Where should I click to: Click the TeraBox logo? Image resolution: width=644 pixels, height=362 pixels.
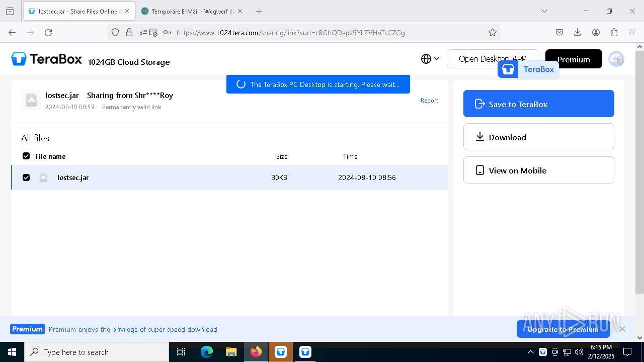click(46, 59)
